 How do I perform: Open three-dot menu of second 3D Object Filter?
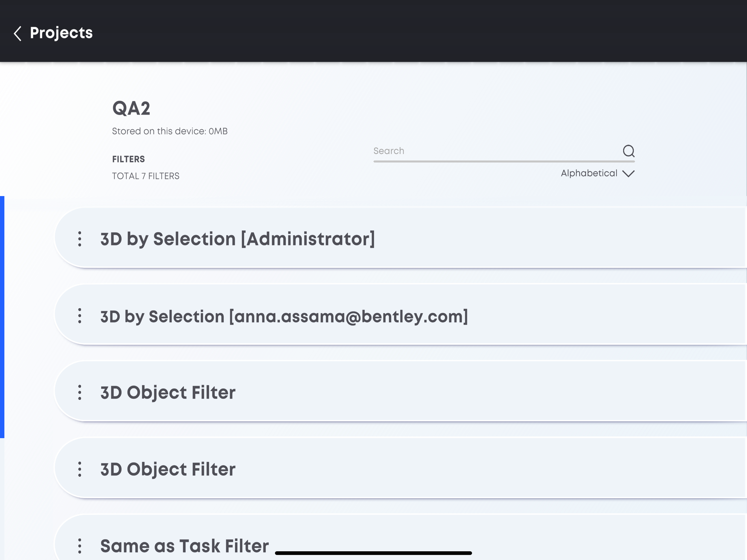[x=80, y=469]
